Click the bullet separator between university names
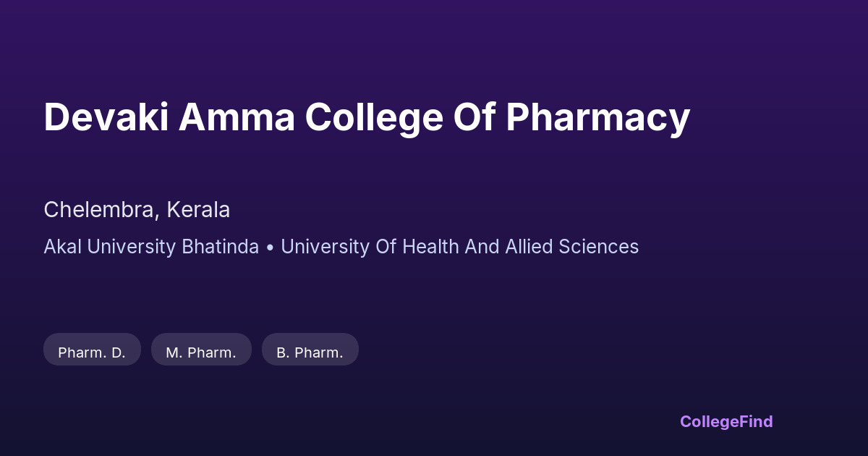This screenshot has width=868, height=456. (x=270, y=248)
